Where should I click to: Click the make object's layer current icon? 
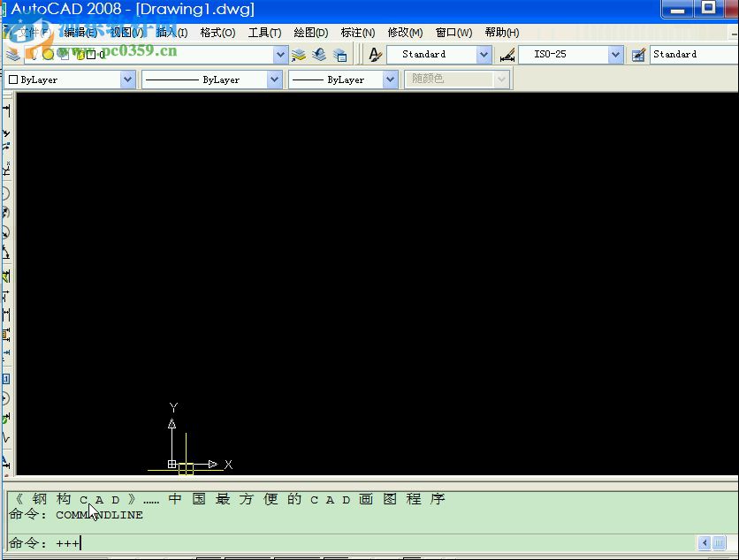click(x=299, y=55)
